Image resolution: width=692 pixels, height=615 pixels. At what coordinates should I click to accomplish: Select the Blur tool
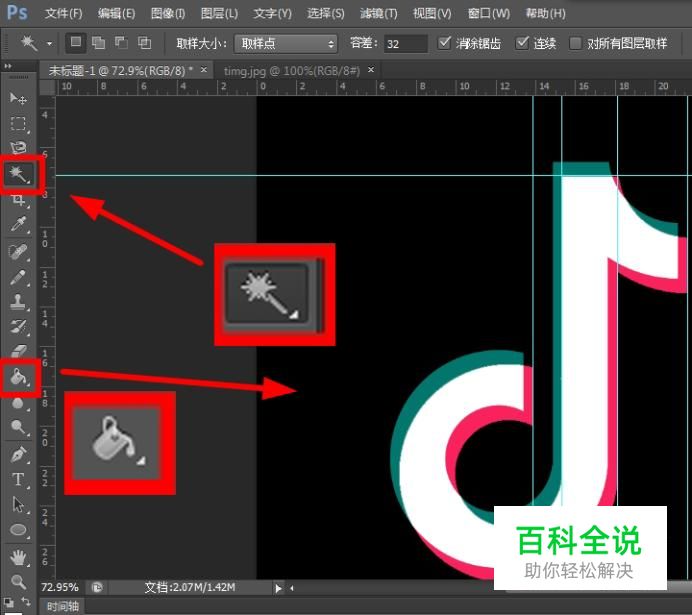click(x=18, y=403)
